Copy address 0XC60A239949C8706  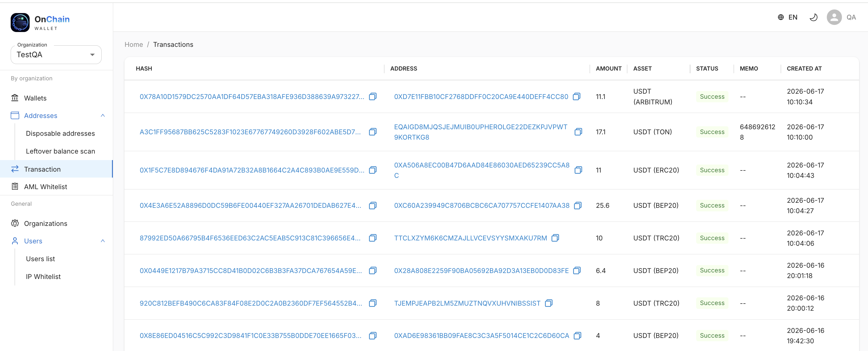(578, 206)
